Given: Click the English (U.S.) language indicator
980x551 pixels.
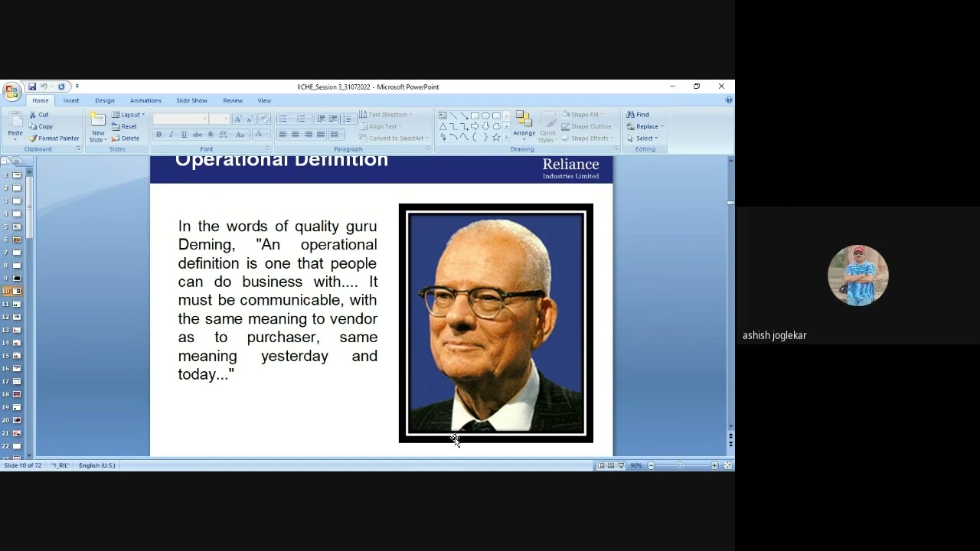Looking at the screenshot, I should (97, 465).
